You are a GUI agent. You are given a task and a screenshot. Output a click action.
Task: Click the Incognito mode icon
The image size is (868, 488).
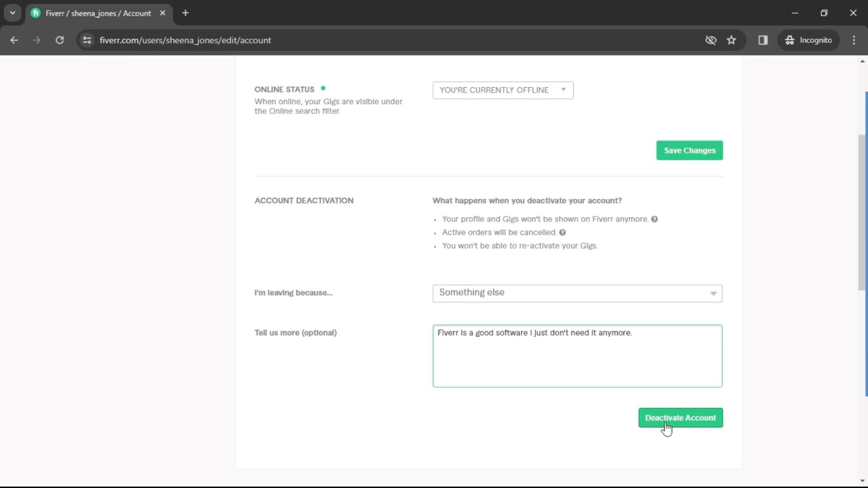tap(790, 40)
